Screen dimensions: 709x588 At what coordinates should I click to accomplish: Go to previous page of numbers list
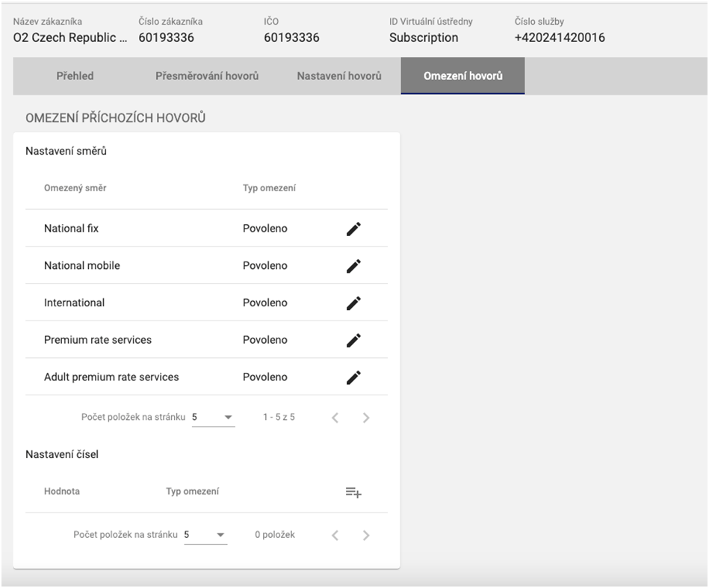pos(335,535)
